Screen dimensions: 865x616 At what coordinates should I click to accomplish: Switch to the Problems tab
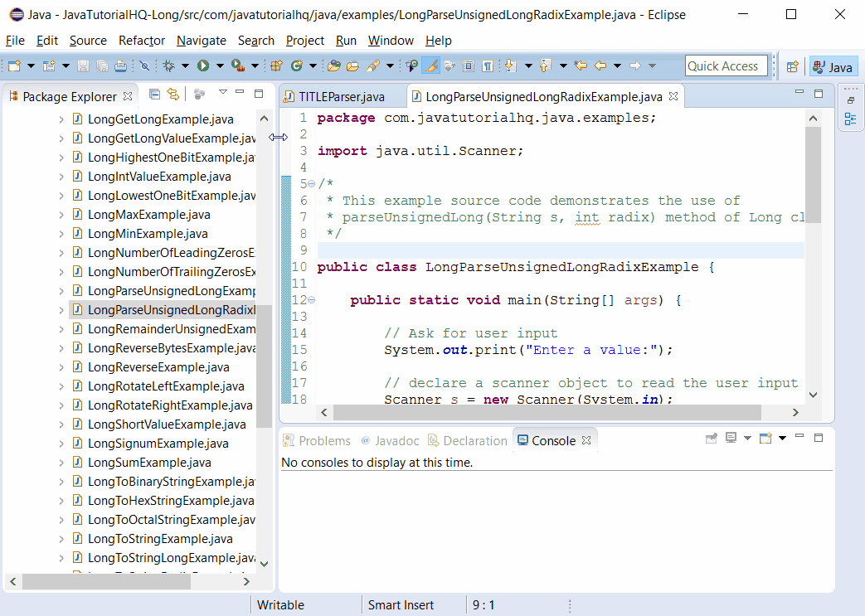pyautogui.click(x=317, y=440)
